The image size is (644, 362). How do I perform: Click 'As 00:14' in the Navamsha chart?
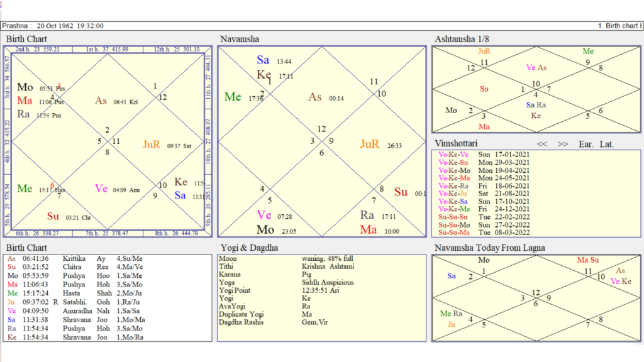click(x=326, y=97)
